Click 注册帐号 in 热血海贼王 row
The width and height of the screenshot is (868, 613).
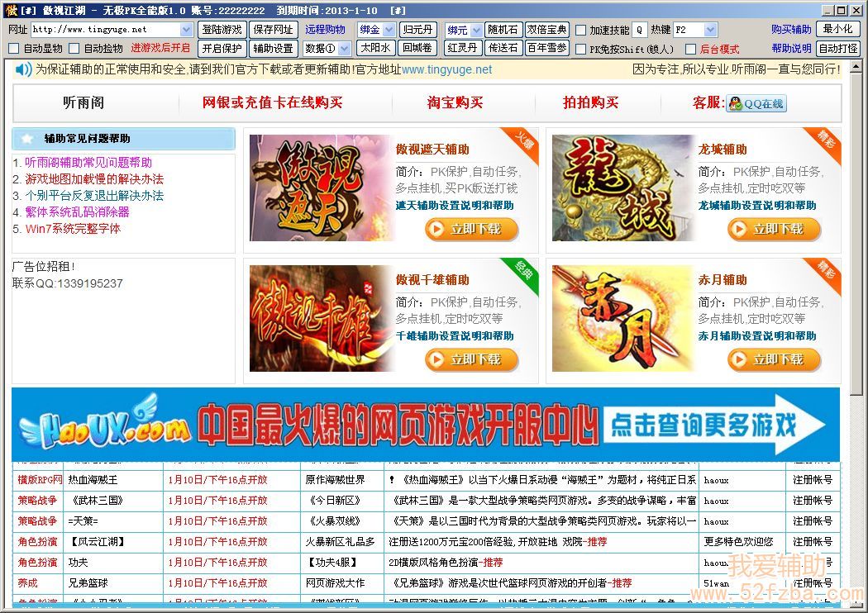click(812, 480)
